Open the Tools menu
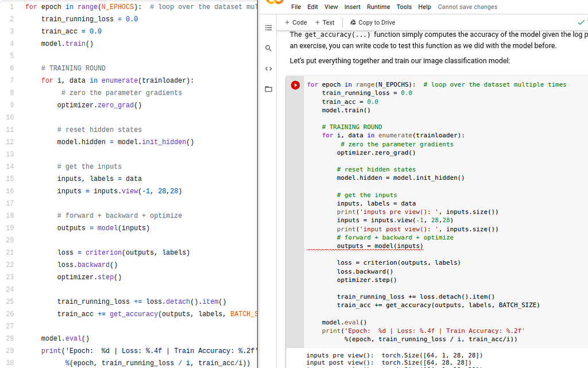The width and height of the screenshot is (588, 368). coord(404,7)
